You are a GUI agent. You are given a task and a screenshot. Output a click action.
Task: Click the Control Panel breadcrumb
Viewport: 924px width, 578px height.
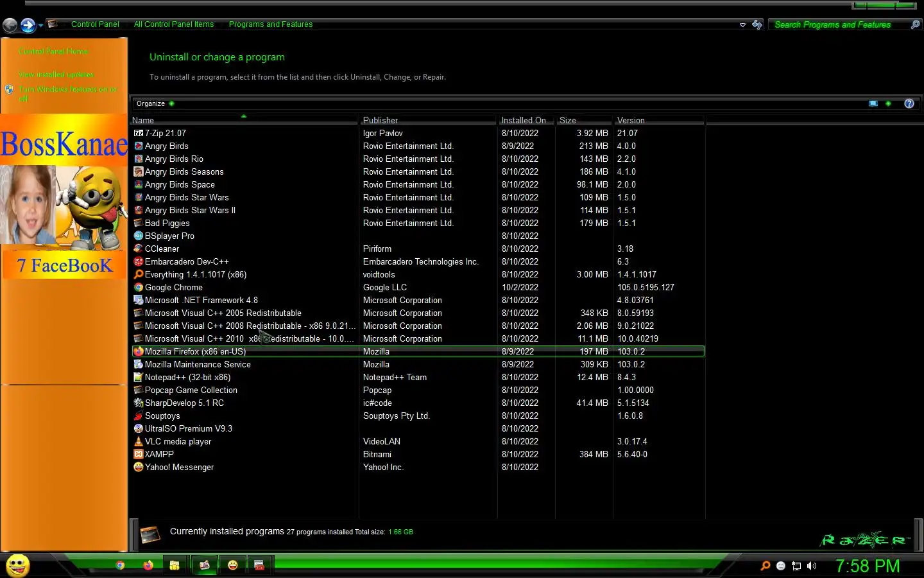(x=95, y=24)
